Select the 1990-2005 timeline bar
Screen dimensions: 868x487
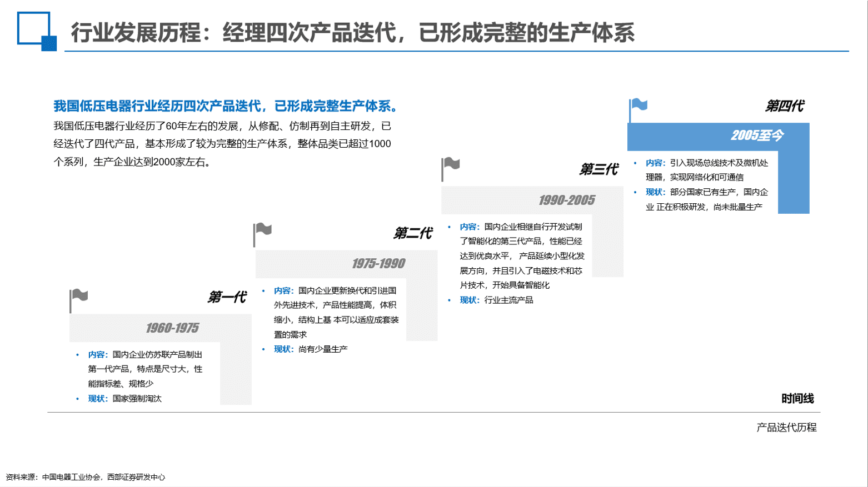532,200
